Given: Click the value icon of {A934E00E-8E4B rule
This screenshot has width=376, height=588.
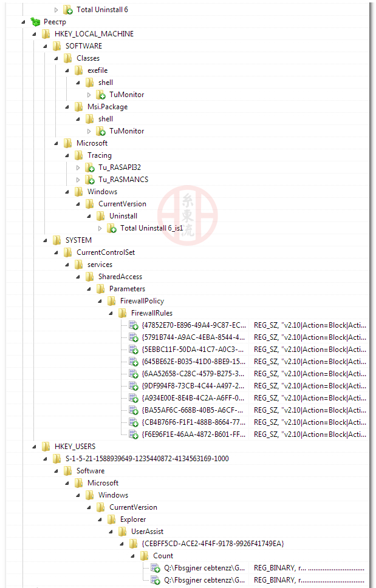Looking at the screenshot, I should (134, 398).
